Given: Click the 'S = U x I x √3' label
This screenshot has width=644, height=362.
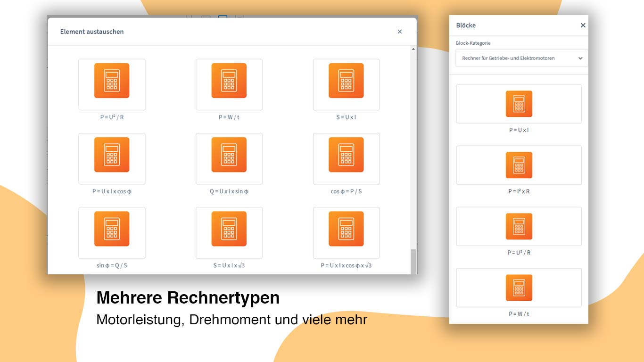Looking at the screenshot, I should 229,265.
